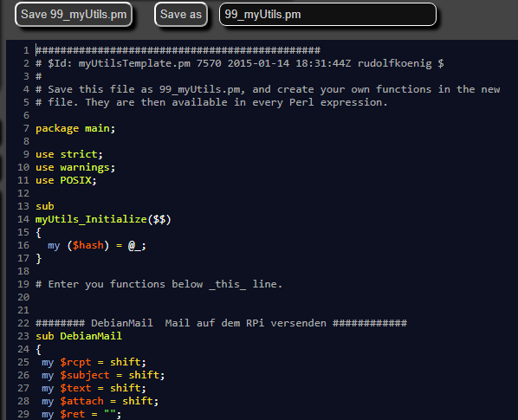Click the 'my $attach = shift;' line
Image resolution: width=518 pixels, height=420 pixels.
100,401
